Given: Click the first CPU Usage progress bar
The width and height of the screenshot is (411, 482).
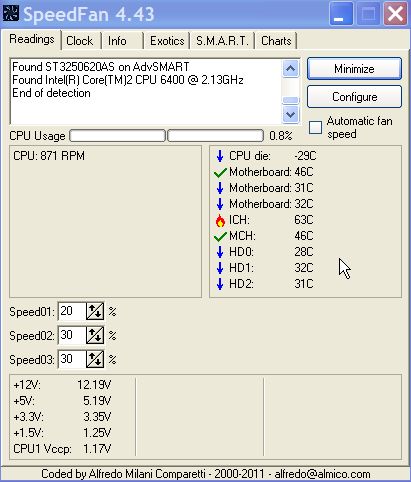Looking at the screenshot, I should pyautogui.click(x=118, y=136).
